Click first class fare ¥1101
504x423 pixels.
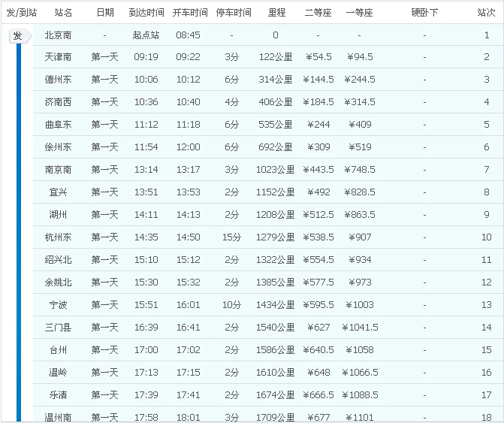point(360,418)
